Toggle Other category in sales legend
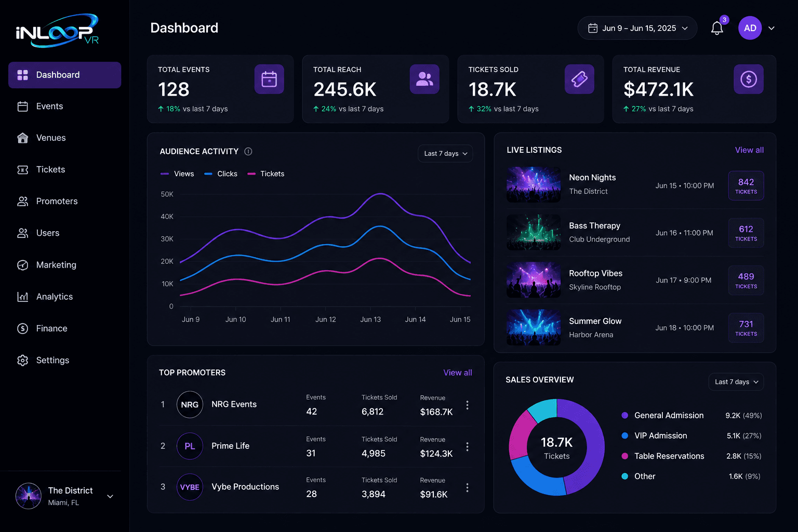The height and width of the screenshot is (532, 798). coord(639,476)
